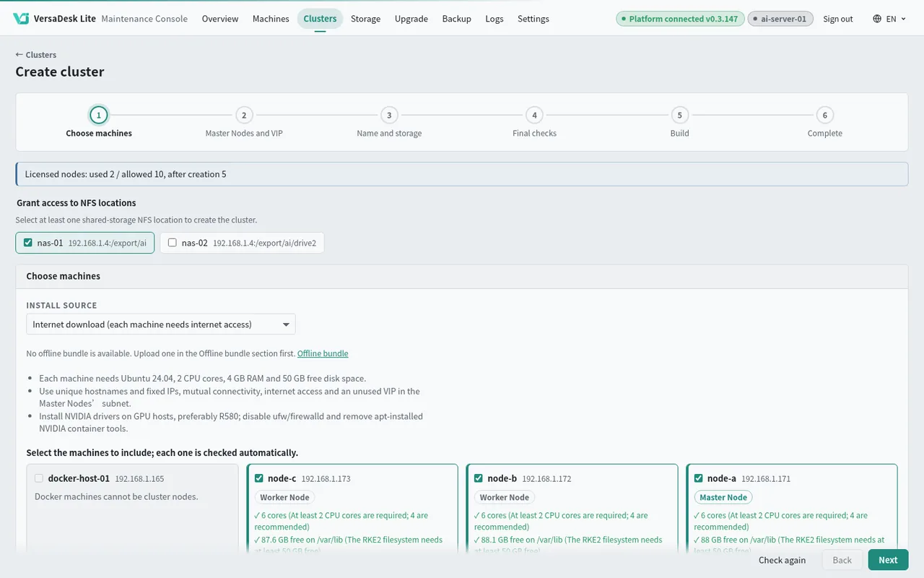Click the docker-host-01 machine name
This screenshot has height=578, width=924.
[79, 478]
